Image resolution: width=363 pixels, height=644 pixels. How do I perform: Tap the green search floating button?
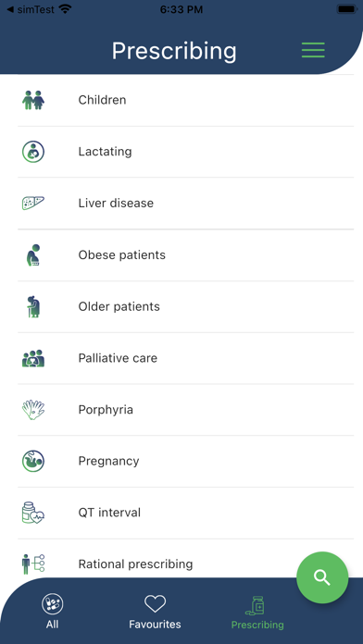[322, 577]
